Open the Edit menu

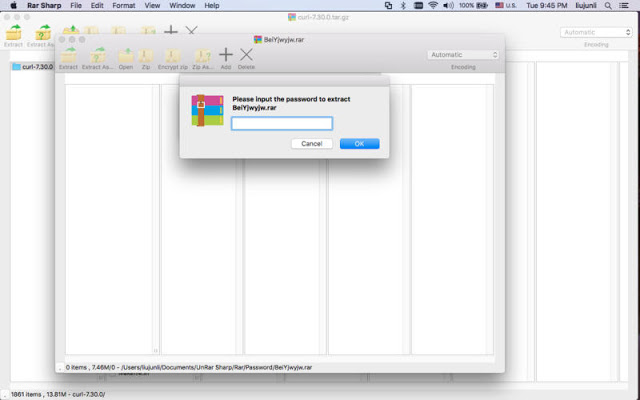pyautogui.click(x=97, y=6)
